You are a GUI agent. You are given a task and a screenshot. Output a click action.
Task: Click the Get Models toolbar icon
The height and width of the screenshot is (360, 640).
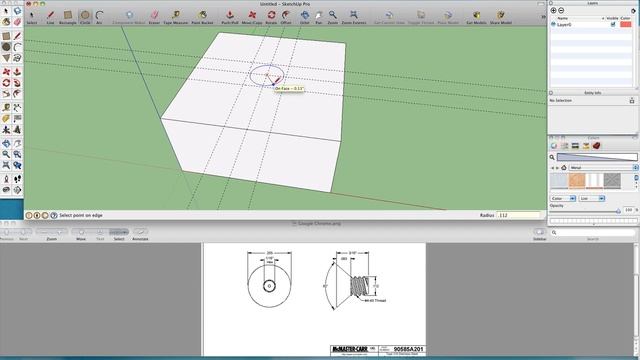[476, 16]
